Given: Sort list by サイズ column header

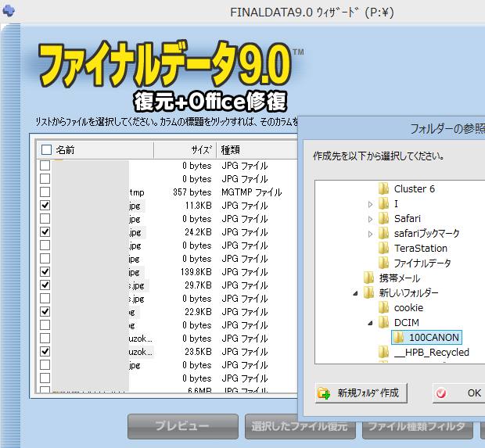Looking at the screenshot, I should coord(200,150).
